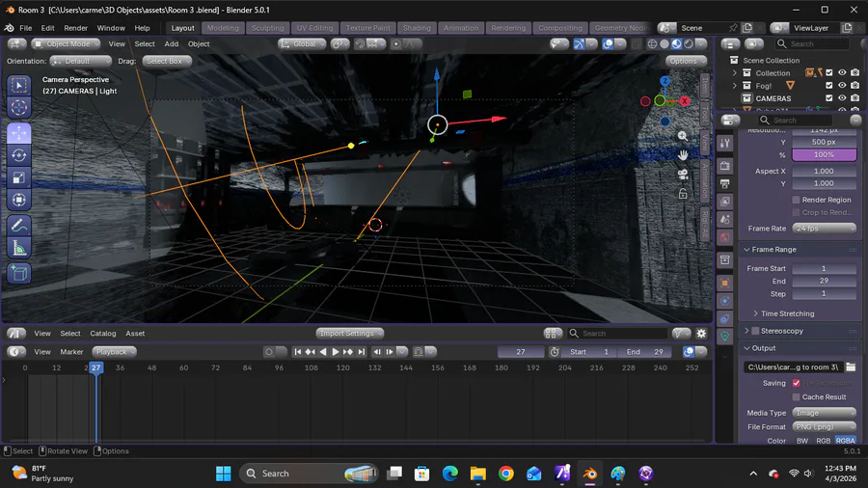Switch to the Shading workspace tab

[x=417, y=28]
